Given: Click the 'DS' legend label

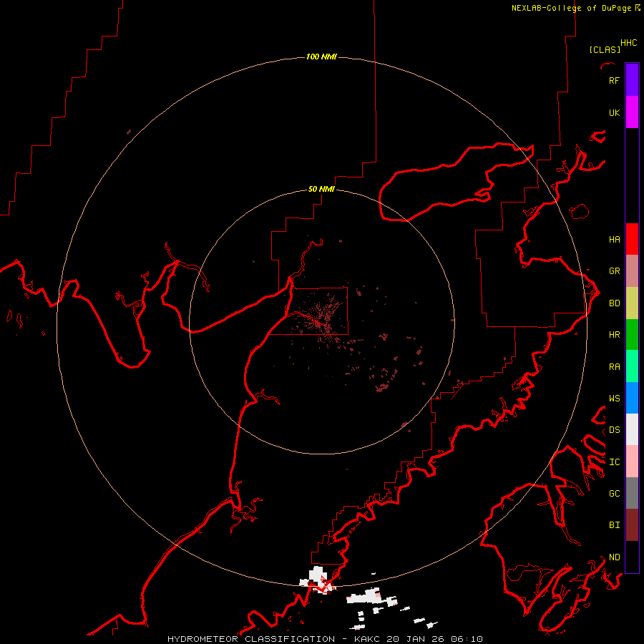Looking at the screenshot, I should pos(615,429).
